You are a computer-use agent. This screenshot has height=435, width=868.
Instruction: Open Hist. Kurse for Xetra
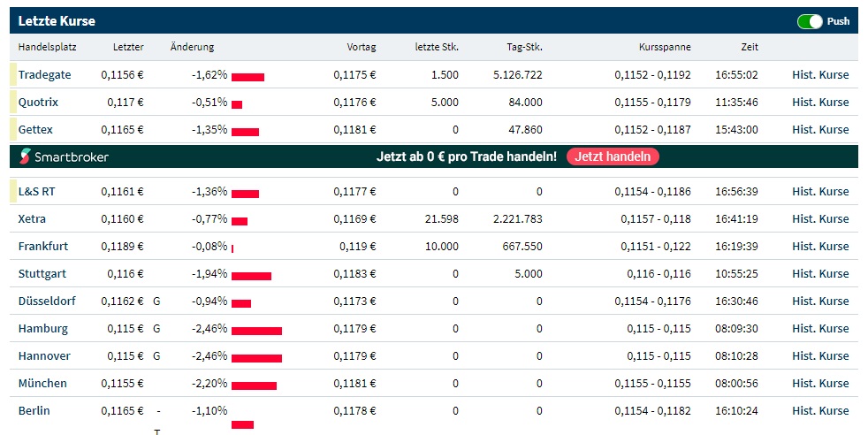click(819, 219)
